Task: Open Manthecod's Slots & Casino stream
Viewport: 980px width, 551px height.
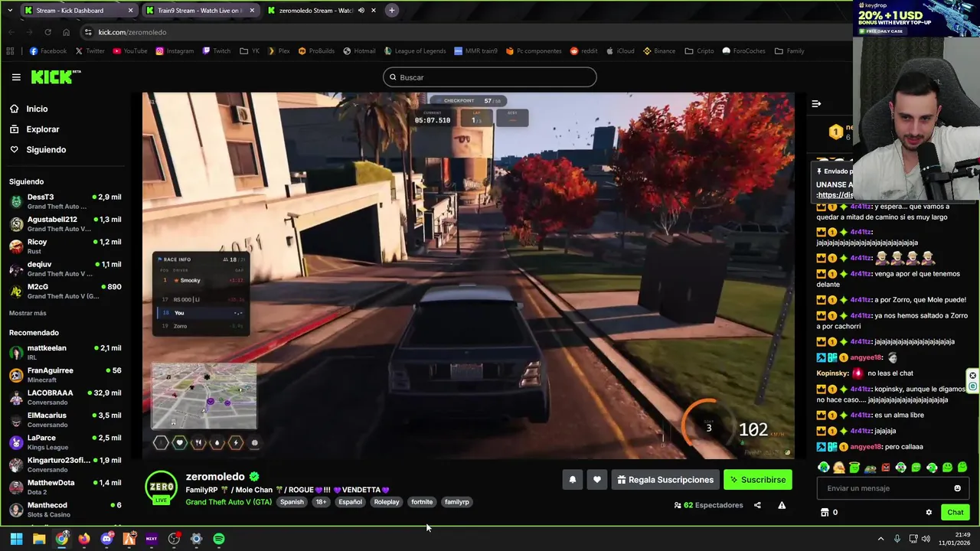Action: coord(65,510)
